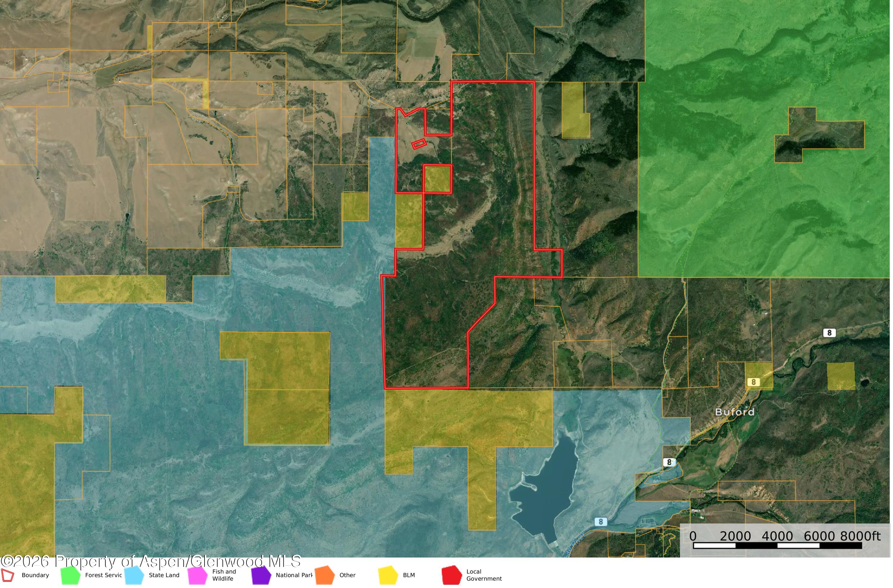Click the green Forest Service legend swatch
Screen dimensions: 893x588
click(x=71, y=576)
